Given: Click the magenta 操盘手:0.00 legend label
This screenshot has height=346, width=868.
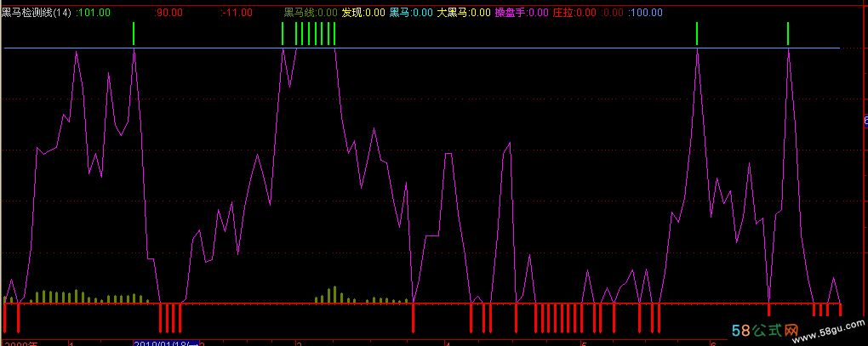Looking at the screenshot, I should 522,13.
